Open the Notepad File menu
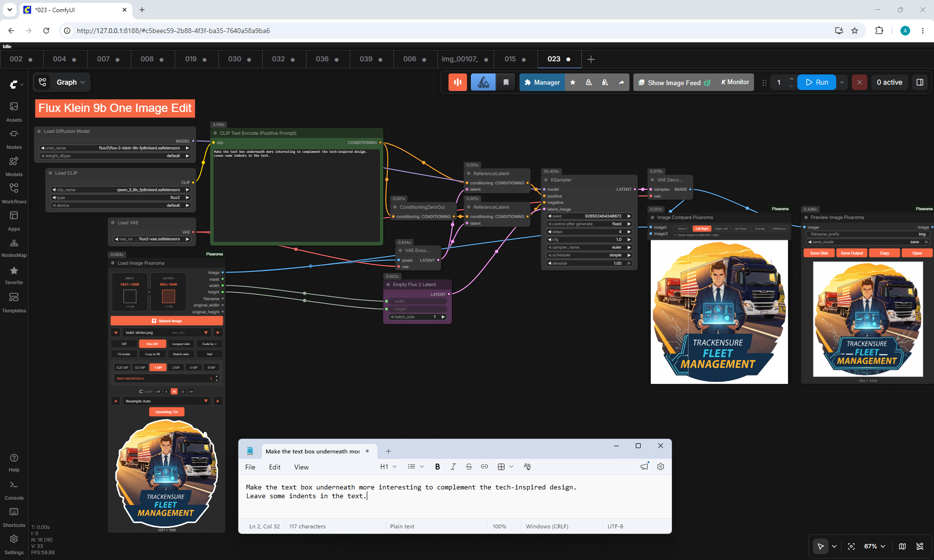 click(250, 467)
